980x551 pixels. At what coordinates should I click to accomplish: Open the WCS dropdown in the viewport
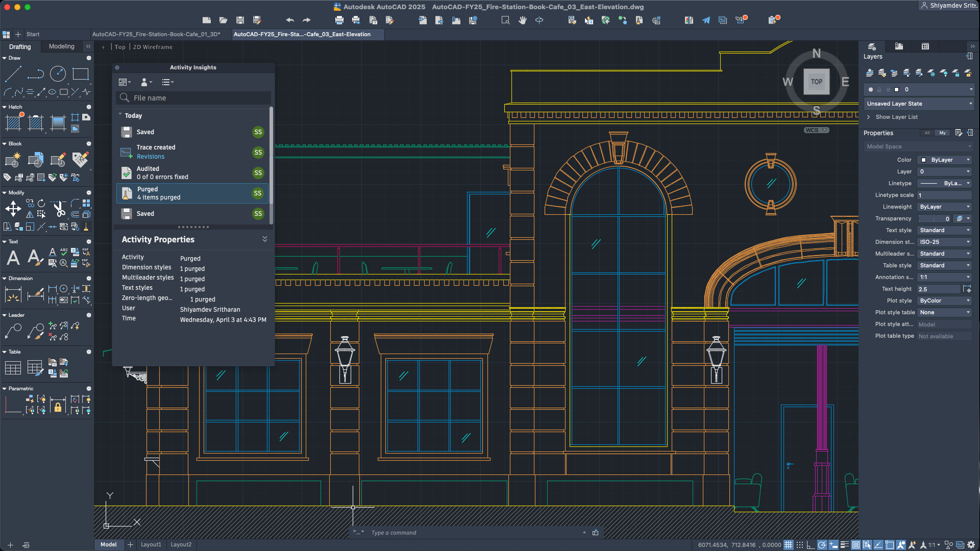816,130
